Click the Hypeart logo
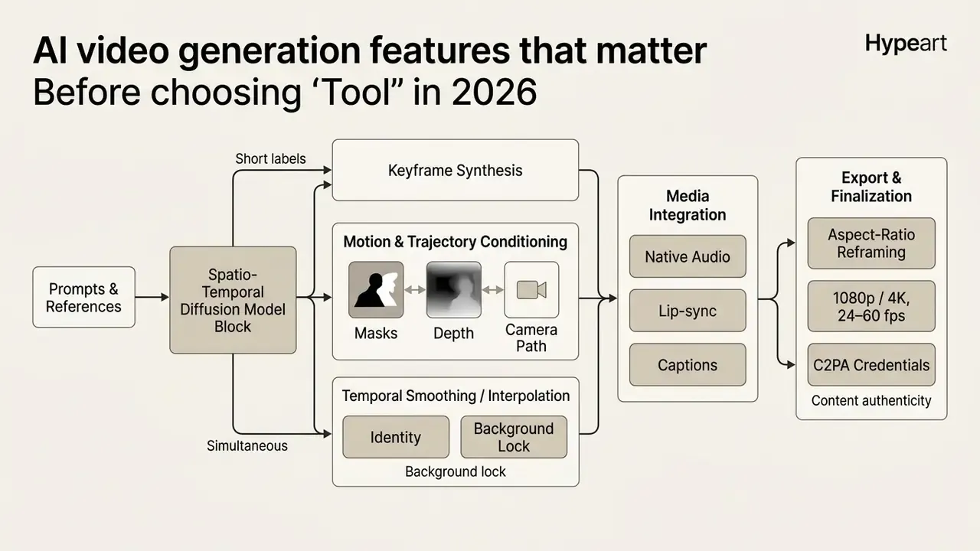The image size is (980, 551). (906, 44)
